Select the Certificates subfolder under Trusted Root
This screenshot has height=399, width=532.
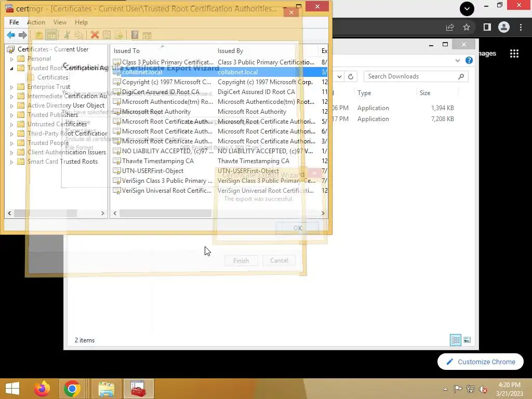click(52, 77)
